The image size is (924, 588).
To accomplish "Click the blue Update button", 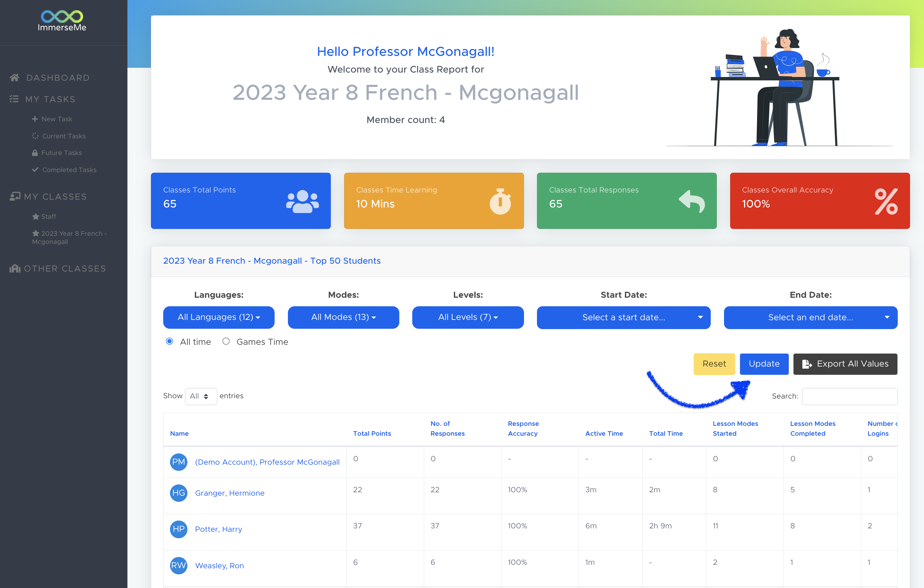I will [x=764, y=364].
